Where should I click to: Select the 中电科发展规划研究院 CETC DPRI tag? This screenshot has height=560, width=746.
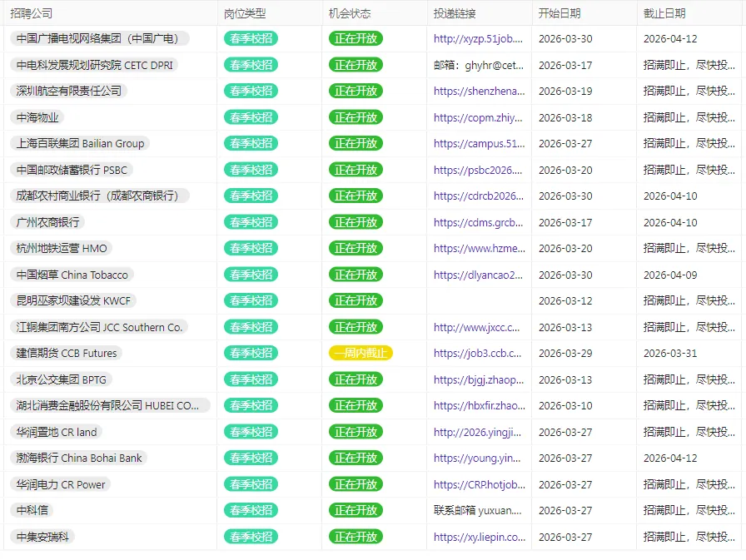[94, 65]
